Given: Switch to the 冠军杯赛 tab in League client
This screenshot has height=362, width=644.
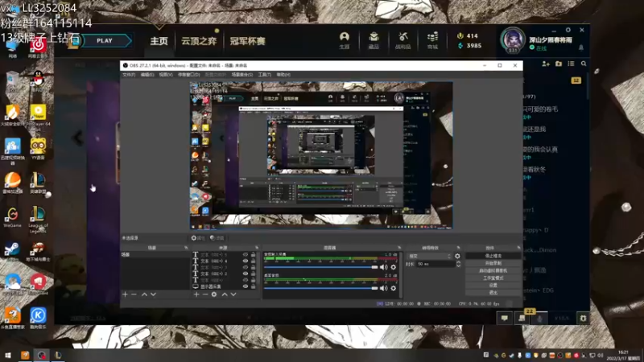Looking at the screenshot, I should point(248,41).
